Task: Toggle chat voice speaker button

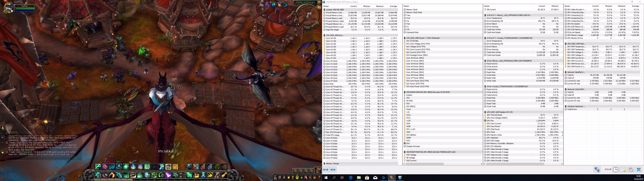Action: tap(3, 137)
